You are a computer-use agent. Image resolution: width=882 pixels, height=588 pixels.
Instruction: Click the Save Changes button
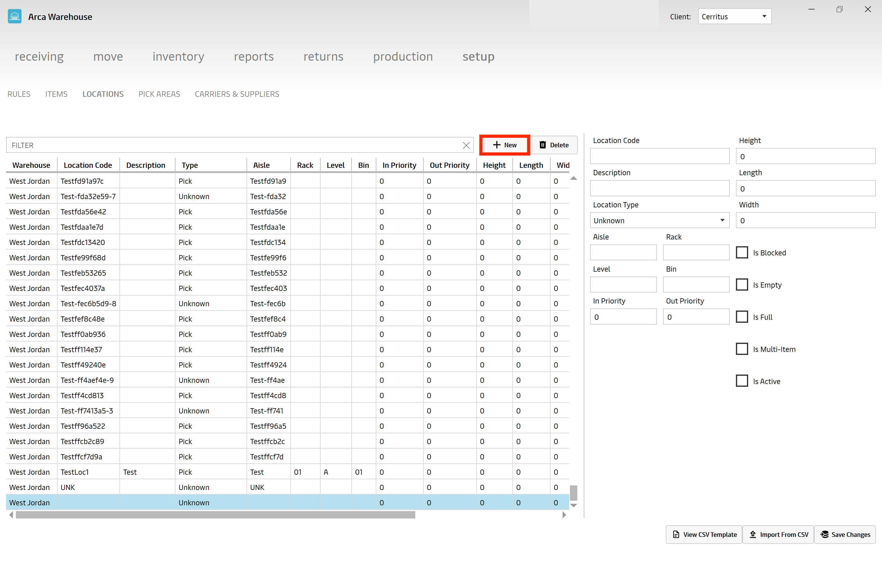(x=846, y=533)
